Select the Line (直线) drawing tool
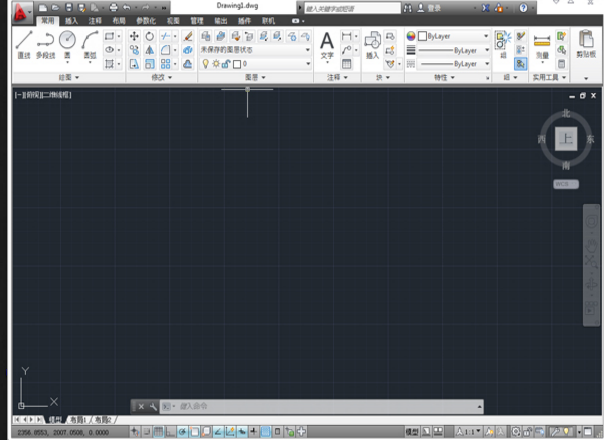The width and height of the screenshot is (604, 440). click(x=22, y=44)
